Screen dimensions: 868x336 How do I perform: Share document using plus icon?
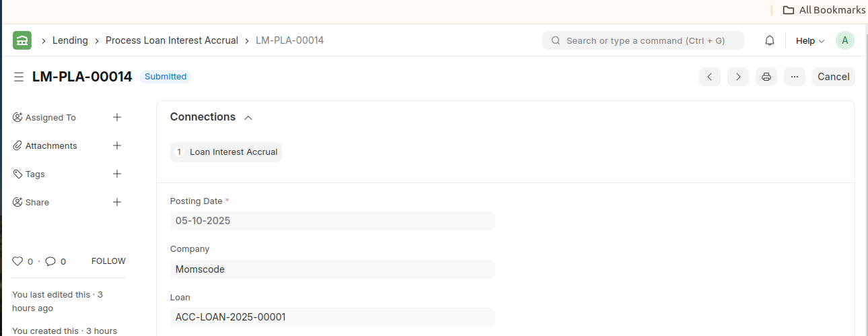(x=117, y=202)
